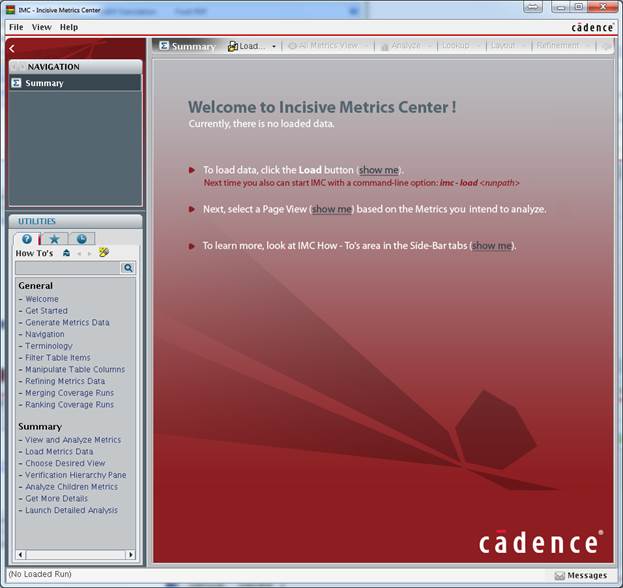This screenshot has width=623, height=588.
Task: Open the All Metrics View dropdown
Action: coord(366,46)
